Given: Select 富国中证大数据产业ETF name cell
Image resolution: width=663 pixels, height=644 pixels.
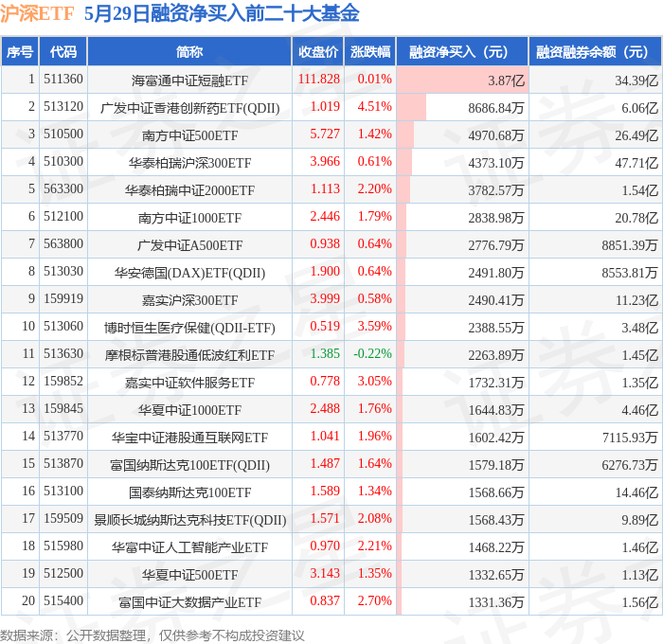Looking at the screenshot, I should point(189,602).
